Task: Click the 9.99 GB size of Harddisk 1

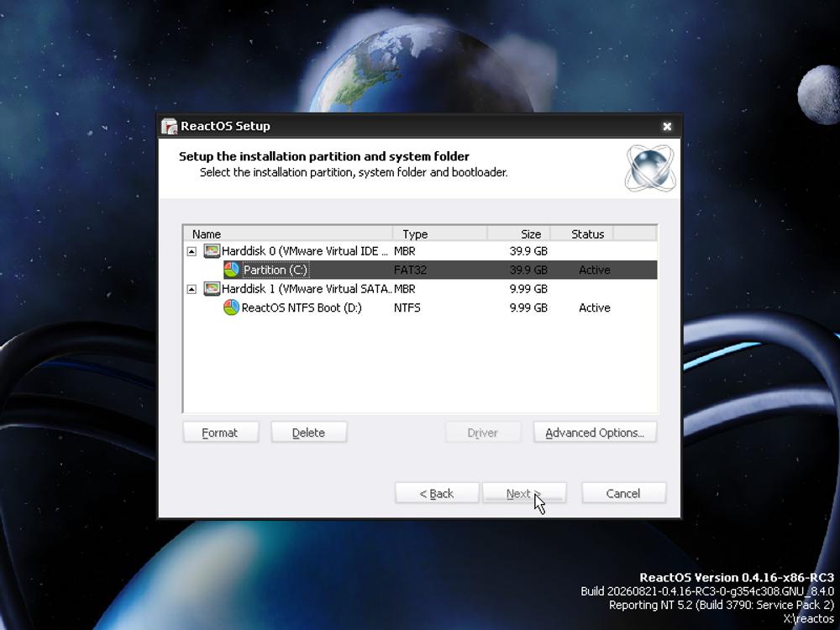Action: 528,289
